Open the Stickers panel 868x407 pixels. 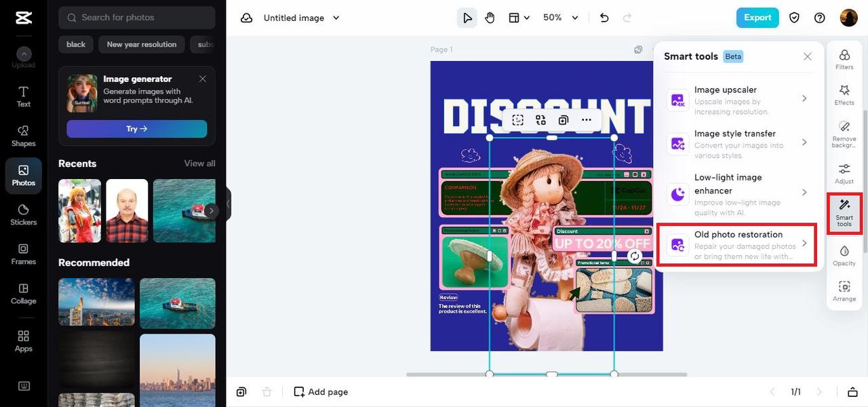coord(24,214)
